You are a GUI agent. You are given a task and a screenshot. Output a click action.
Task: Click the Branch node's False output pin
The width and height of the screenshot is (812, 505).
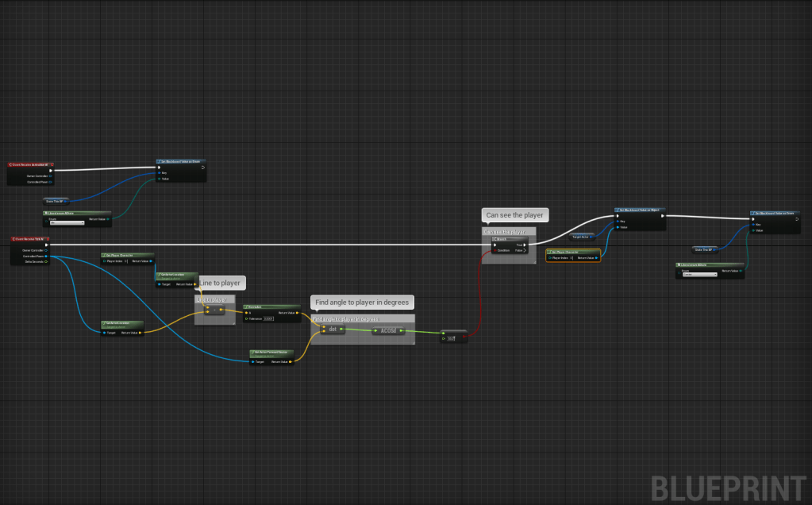coord(526,250)
